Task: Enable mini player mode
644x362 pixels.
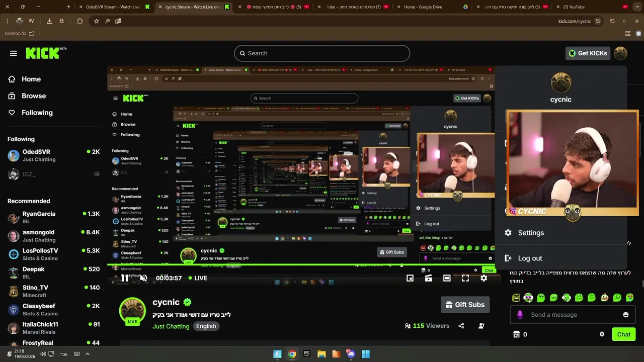Action: tap(410, 278)
